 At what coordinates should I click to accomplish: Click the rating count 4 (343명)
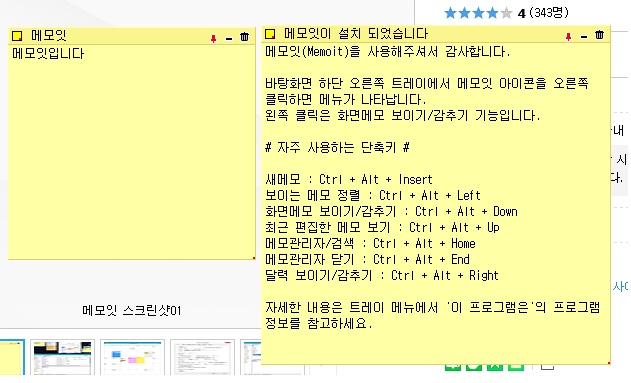(x=543, y=13)
